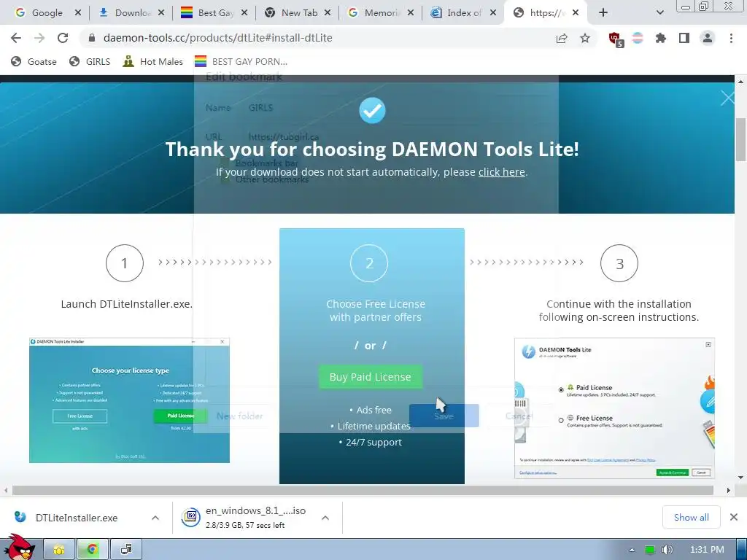The height and width of the screenshot is (560, 747).
Task: Open the profile avatar menu
Action: click(708, 38)
